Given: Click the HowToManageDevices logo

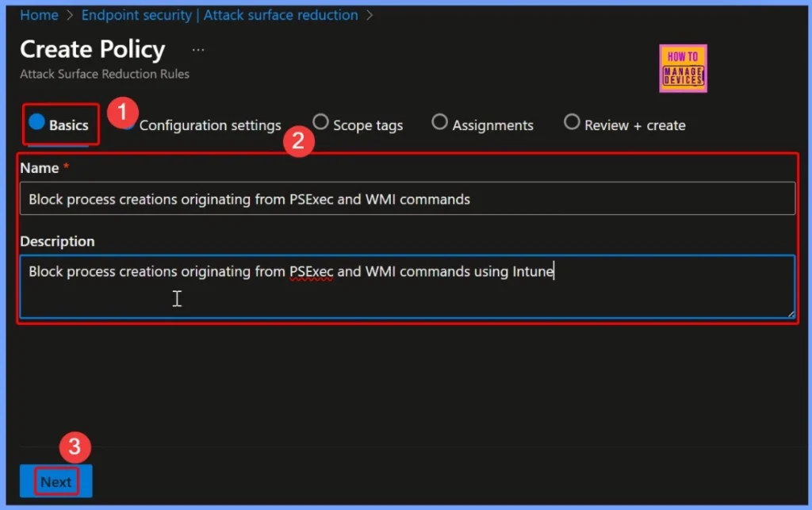Looking at the screenshot, I should (682, 68).
